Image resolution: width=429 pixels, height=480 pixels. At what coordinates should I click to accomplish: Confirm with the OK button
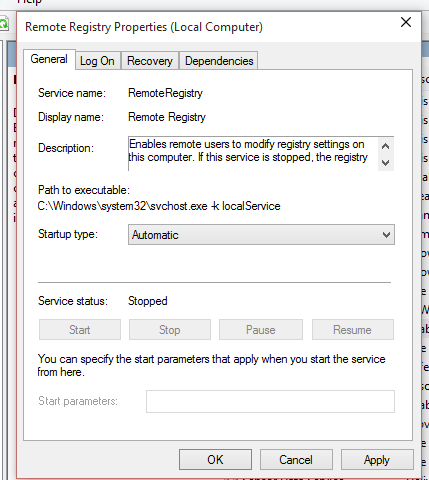coord(215,460)
